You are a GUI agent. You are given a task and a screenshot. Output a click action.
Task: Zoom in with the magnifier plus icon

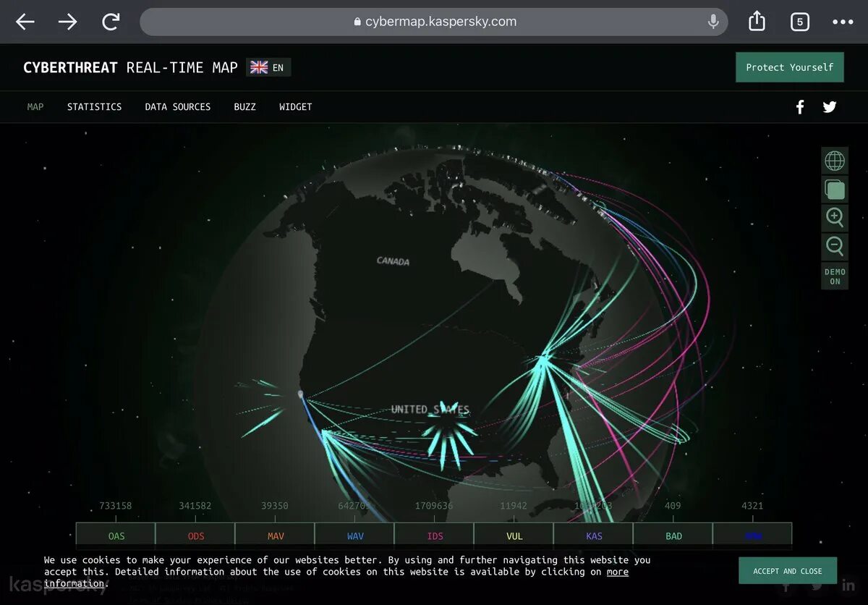click(x=835, y=218)
